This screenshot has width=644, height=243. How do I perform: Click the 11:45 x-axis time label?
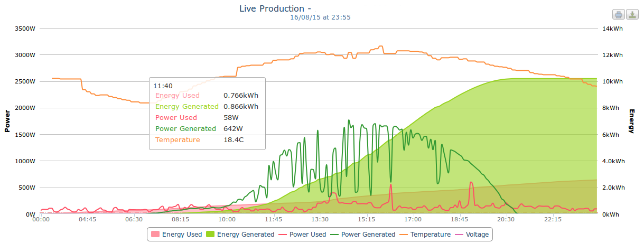(274, 219)
